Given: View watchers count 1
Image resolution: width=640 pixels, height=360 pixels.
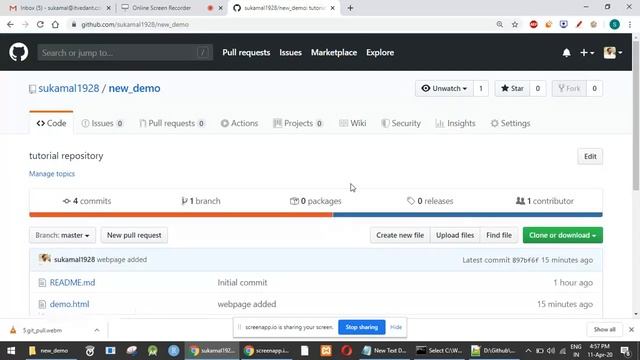Looking at the screenshot, I should pos(481,89).
